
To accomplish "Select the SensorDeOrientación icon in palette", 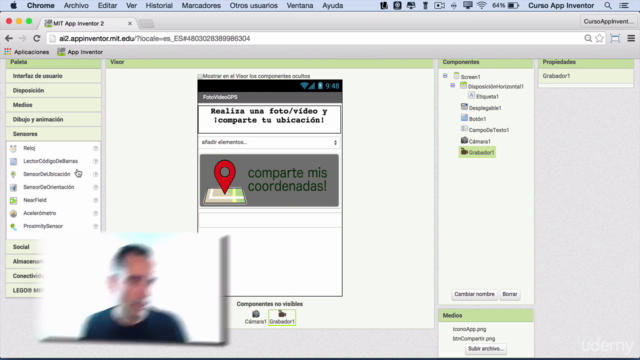I will pyautogui.click(x=13, y=187).
